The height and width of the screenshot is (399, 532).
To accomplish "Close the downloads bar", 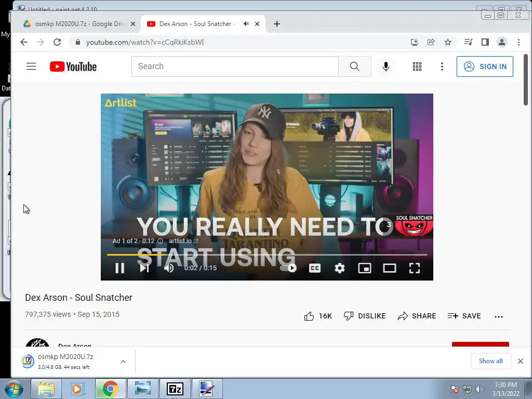I will coord(521,361).
